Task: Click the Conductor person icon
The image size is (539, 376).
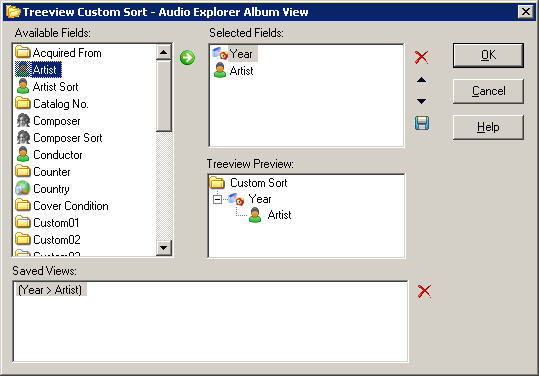Action: click(x=23, y=154)
